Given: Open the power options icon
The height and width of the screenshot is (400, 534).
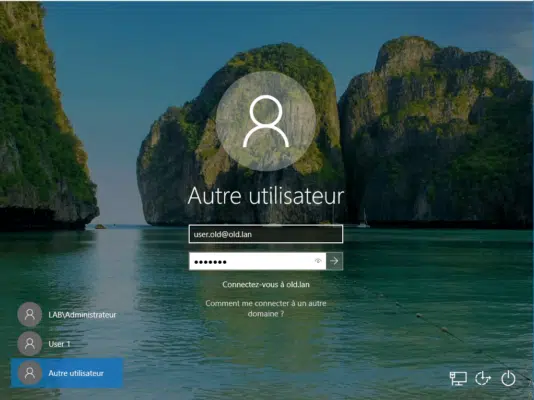Looking at the screenshot, I should pos(508,378).
